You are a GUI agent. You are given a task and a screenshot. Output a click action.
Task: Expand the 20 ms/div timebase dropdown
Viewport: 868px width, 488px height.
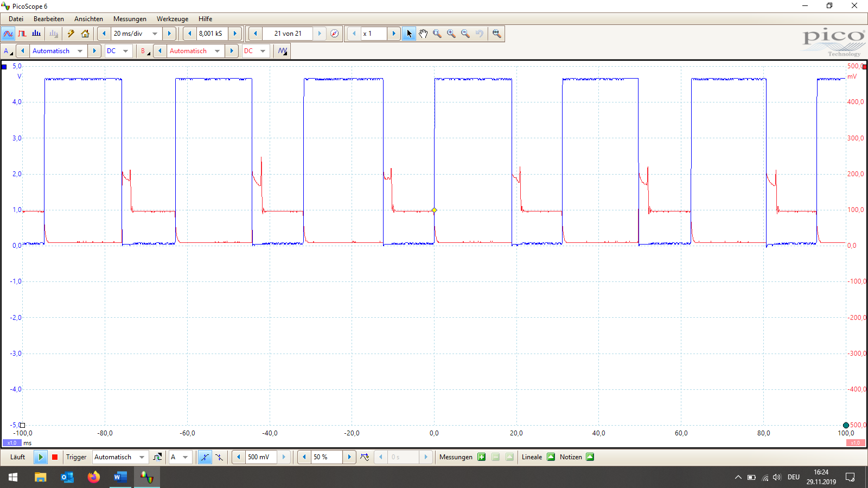[155, 34]
